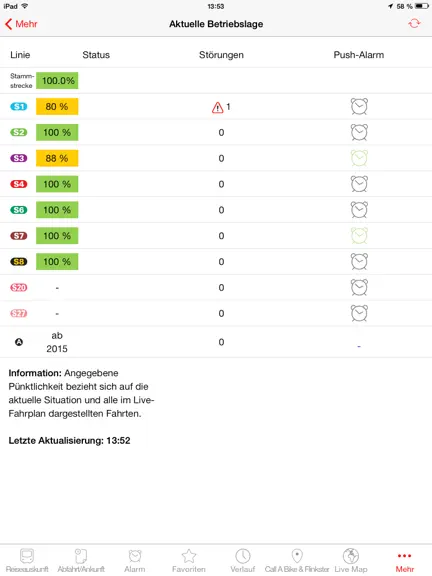The height and width of the screenshot is (576, 432).
Task: Toggle the push alarm for line S3
Action: pyautogui.click(x=359, y=158)
